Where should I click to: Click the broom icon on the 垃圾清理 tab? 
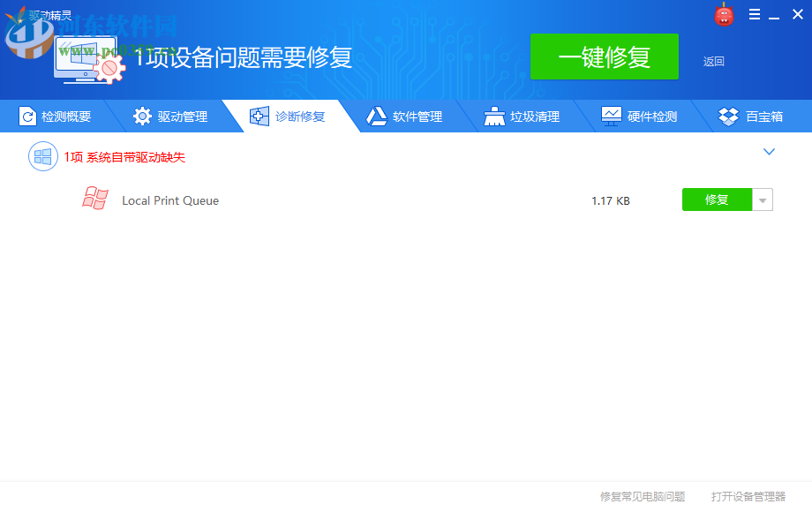click(492, 116)
